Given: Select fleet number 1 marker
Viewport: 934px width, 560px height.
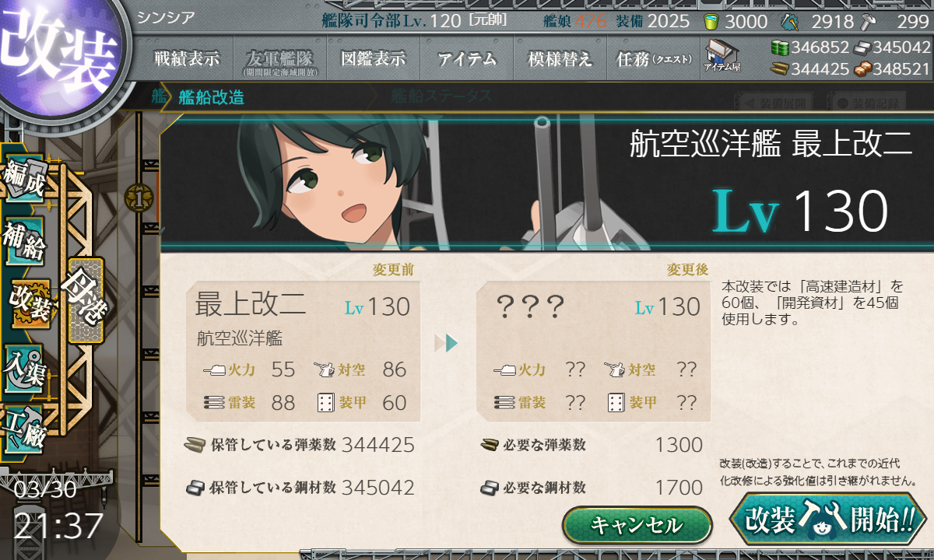Looking at the screenshot, I should pyautogui.click(x=138, y=198).
